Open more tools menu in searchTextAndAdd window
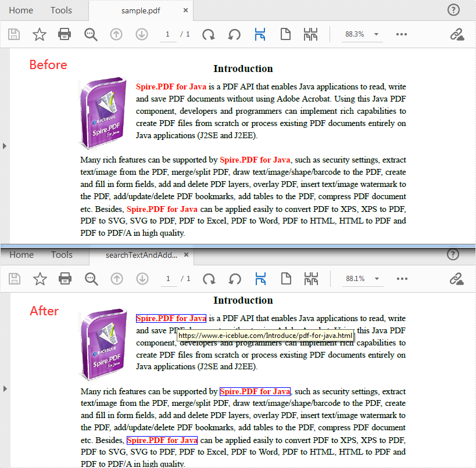The width and height of the screenshot is (476, 468). point(402,279)
